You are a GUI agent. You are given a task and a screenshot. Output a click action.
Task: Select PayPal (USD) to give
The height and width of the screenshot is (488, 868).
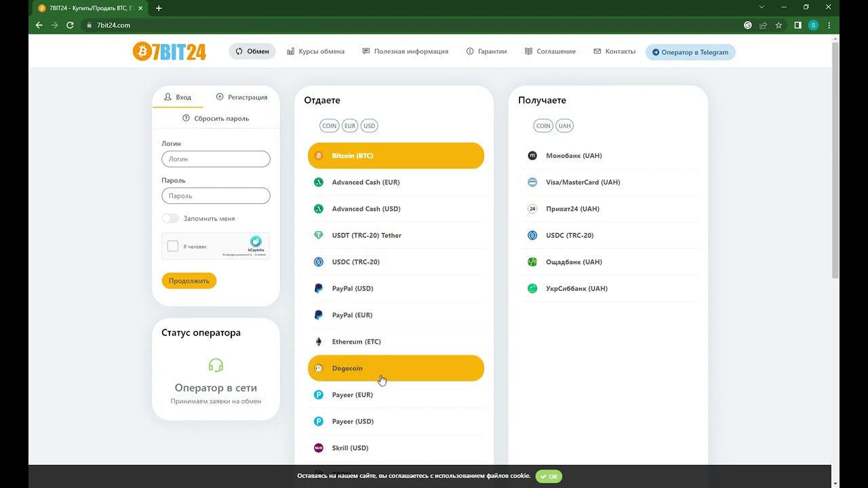coord(396,288)
